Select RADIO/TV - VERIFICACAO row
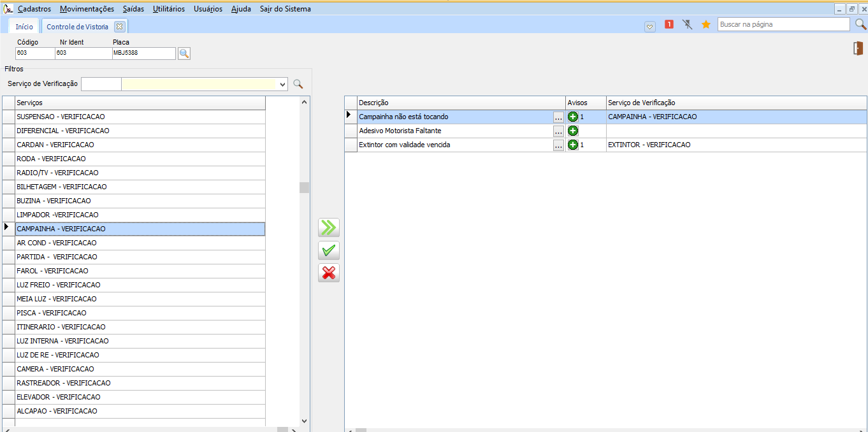This screenshot has height=432, width=868. coord(140,173)
